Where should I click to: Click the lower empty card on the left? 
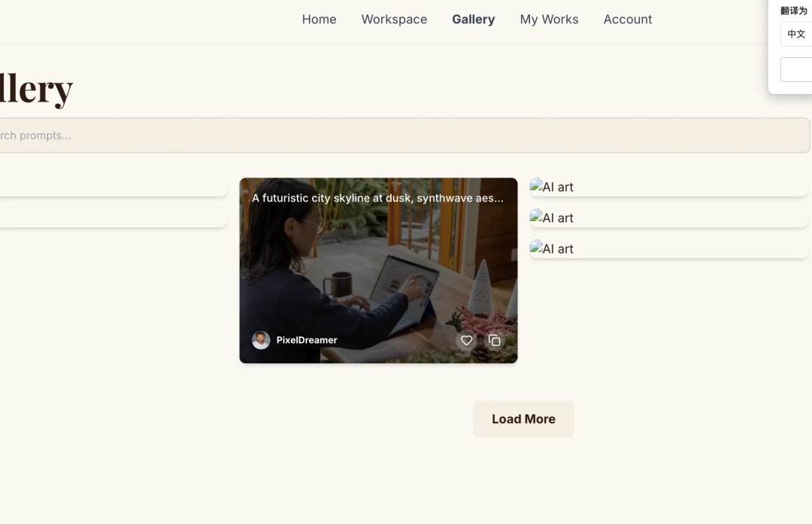click(113, 218)
